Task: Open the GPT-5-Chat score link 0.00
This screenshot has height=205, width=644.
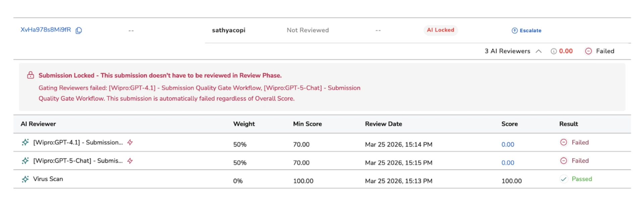Action: pos(507,162)
